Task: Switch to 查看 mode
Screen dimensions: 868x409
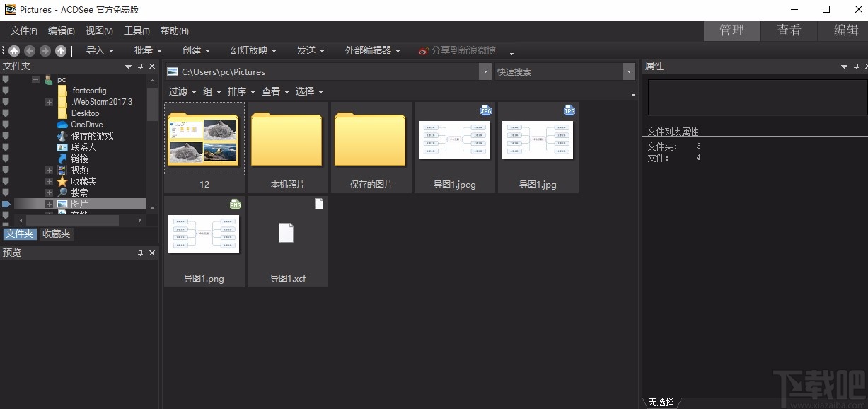Action: point(788,30)
